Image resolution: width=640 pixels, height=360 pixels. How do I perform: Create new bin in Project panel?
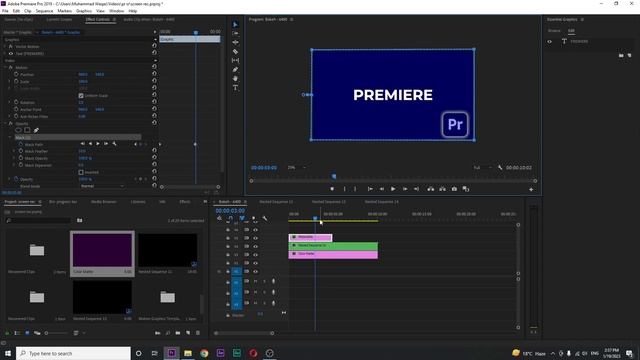[178, 333]
